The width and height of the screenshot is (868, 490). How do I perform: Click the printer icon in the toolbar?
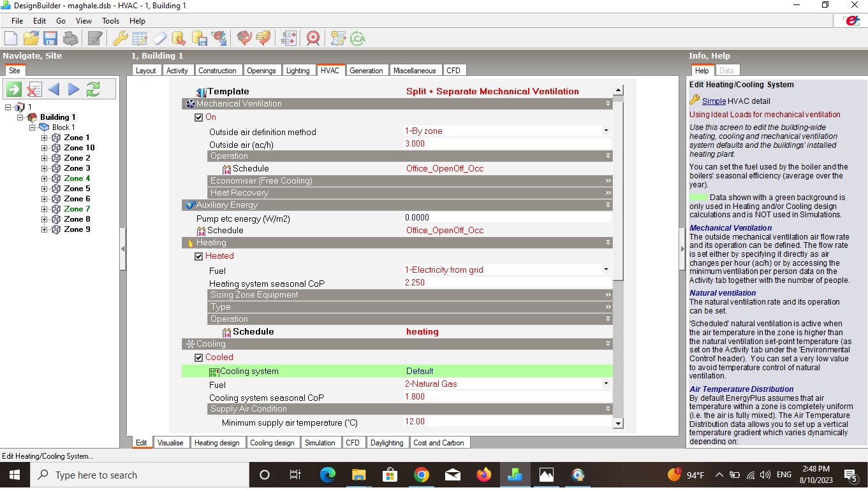pos(70,38)
